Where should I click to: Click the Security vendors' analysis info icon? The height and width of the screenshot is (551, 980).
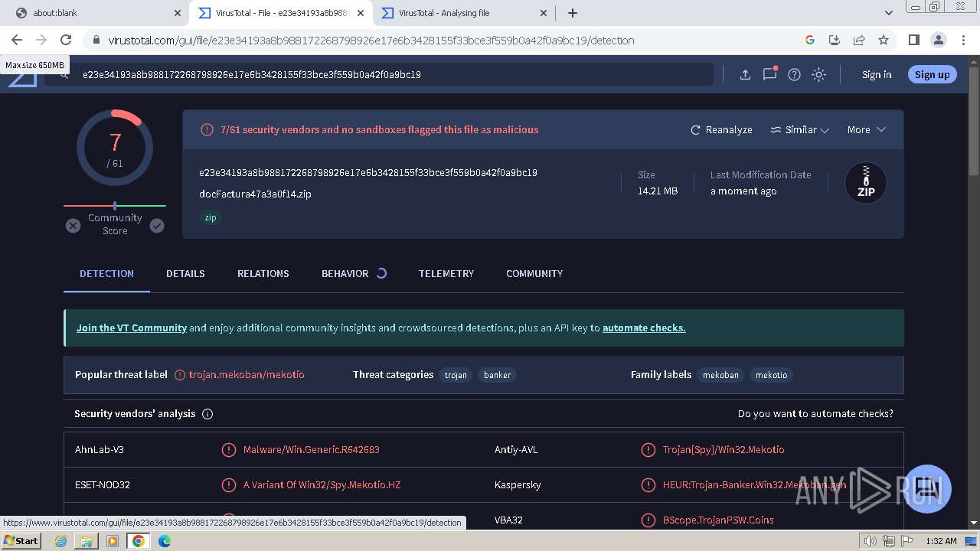click(207, 414)
